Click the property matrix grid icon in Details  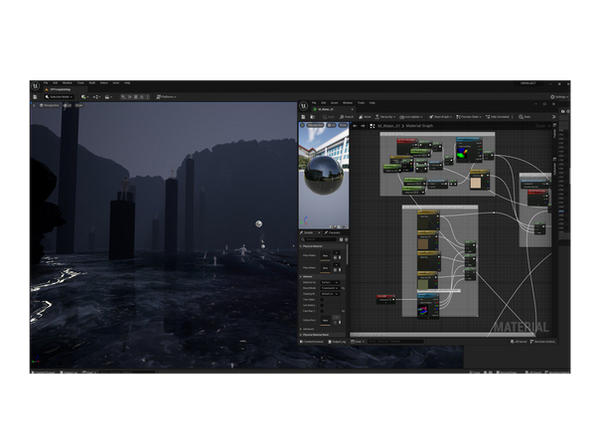pos(341,240)
